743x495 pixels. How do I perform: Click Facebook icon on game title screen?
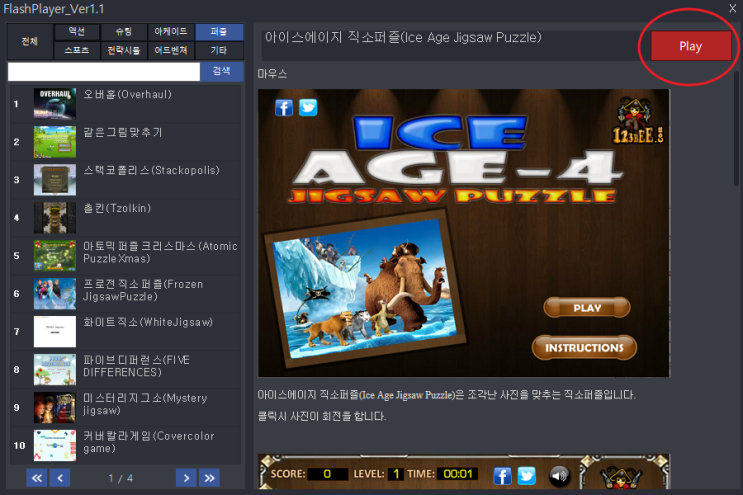pos(284,108)
